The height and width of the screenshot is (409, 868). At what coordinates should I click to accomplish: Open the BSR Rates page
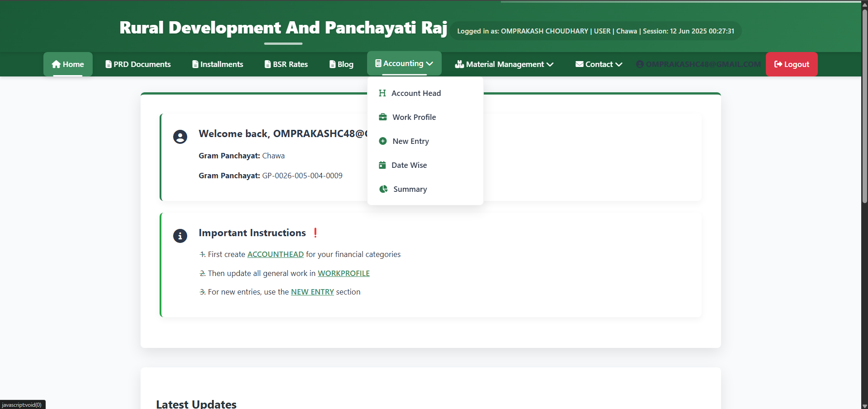tap(286, 64)
